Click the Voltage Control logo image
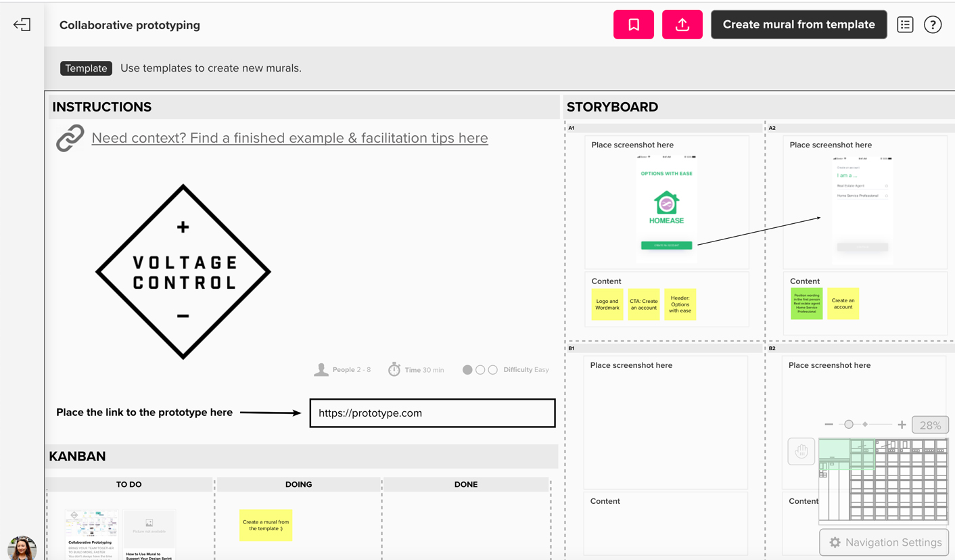 pos(183,271)
